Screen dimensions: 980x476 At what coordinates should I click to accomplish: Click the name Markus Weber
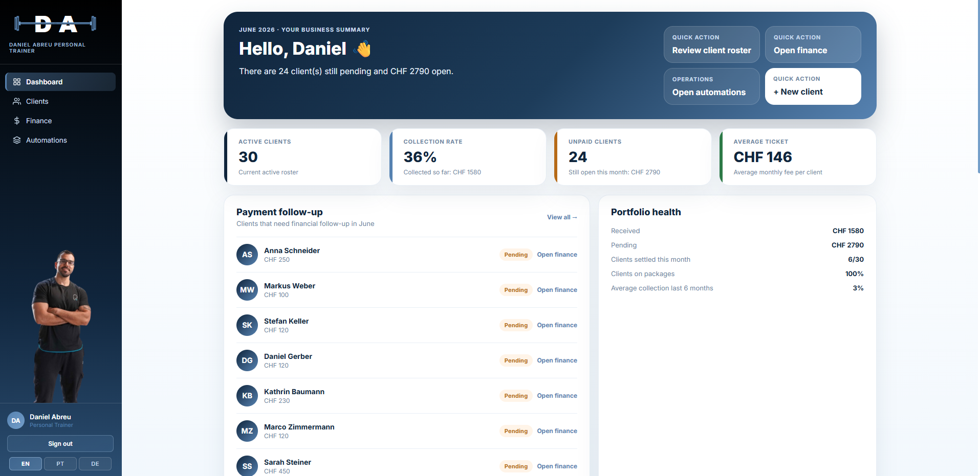tap(290, 286)
